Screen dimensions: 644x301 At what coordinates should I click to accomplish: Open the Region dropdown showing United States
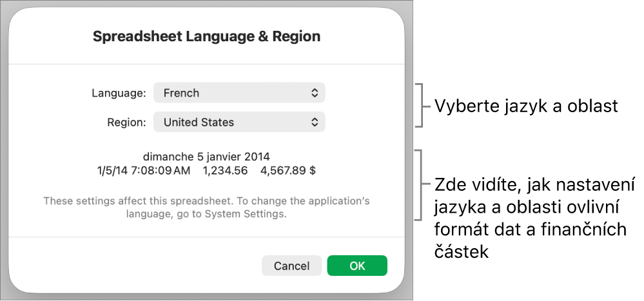(x=239, y=122)
